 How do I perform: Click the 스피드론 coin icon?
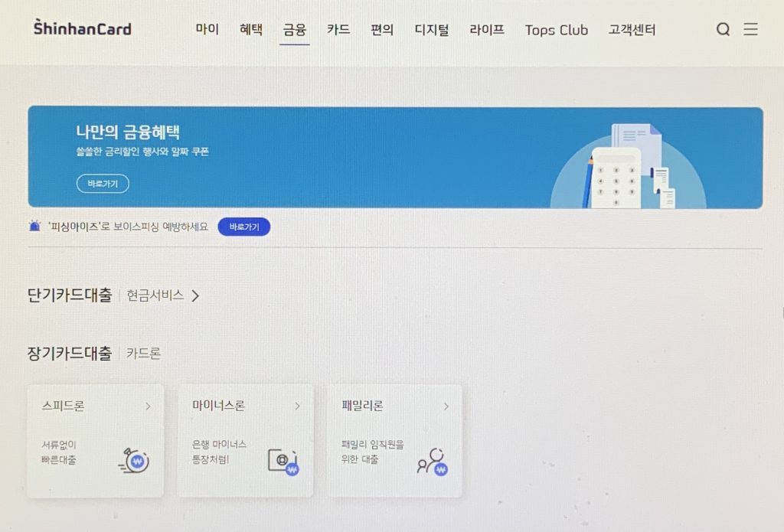tap(134, 461)
